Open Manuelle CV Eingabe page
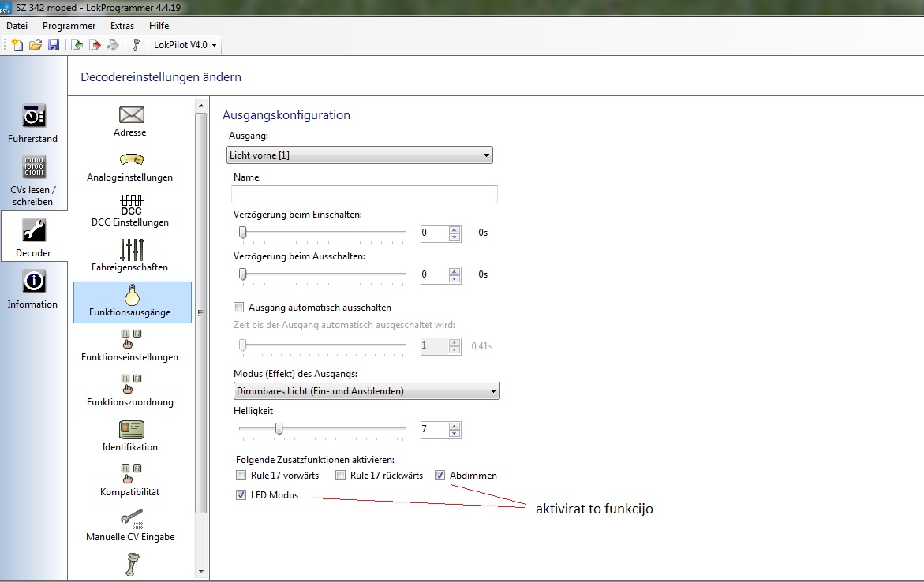This screenshot has width=924, height=582. (130, 525)
